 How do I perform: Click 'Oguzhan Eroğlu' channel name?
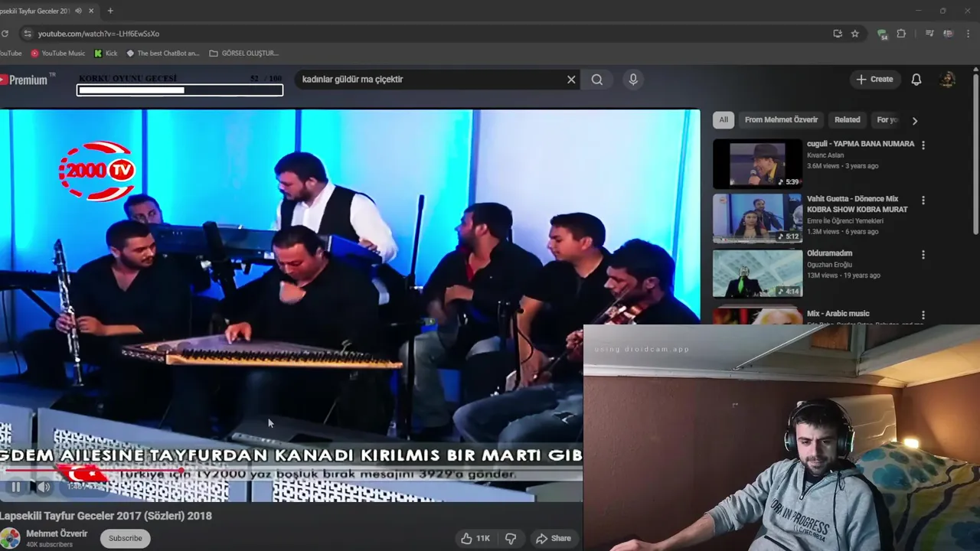[x=829, y=265]
